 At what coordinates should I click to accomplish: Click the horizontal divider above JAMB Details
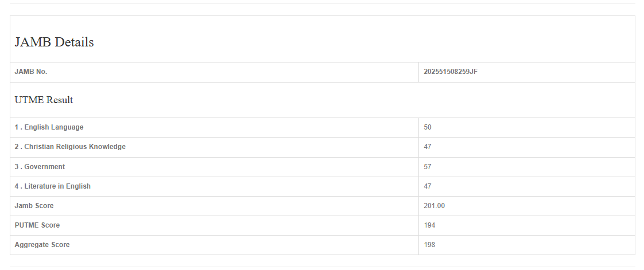[x=322, y=4]
